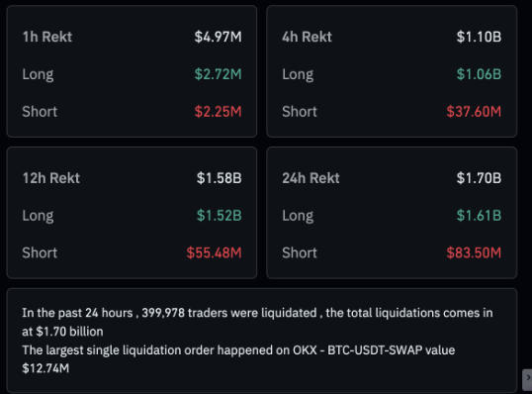Click the 4h Rekt total $1.10B
The width and height of the screenshot is (532, 394).
click(479, 37)
